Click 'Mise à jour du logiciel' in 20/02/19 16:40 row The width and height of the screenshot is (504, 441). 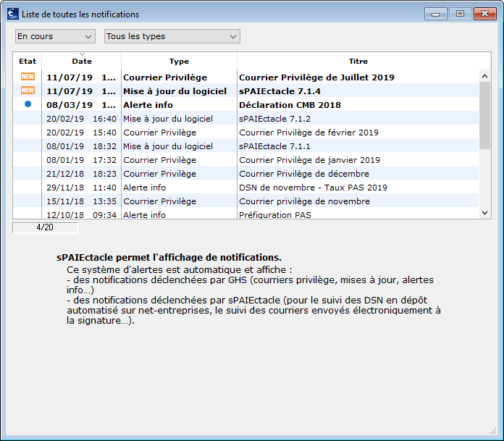click(x=168, y=119)
